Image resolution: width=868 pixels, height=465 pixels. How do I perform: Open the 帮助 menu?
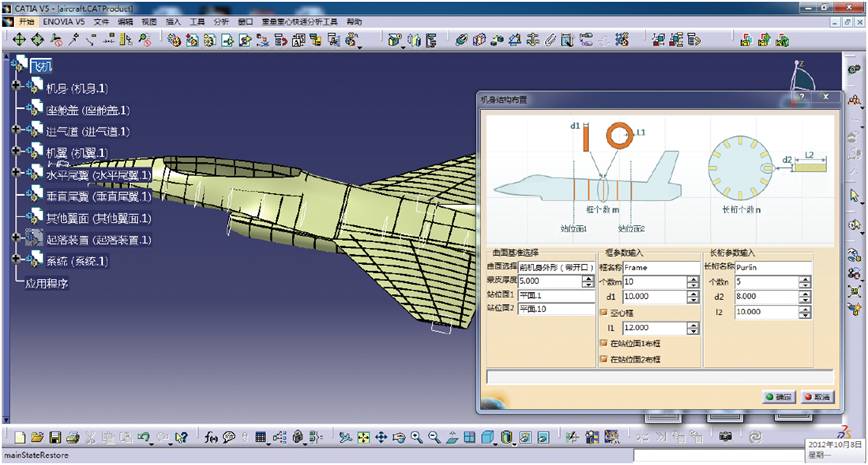354,22
